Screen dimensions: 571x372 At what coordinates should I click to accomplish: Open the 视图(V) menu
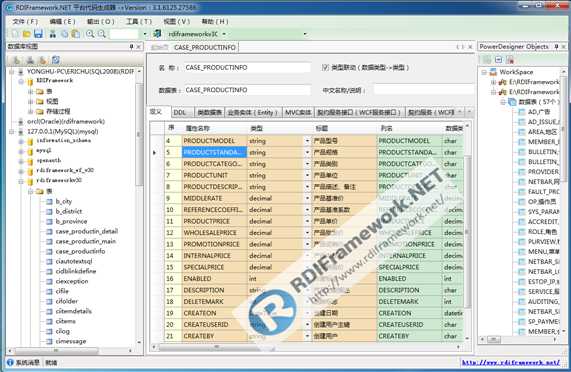[177, 21]
